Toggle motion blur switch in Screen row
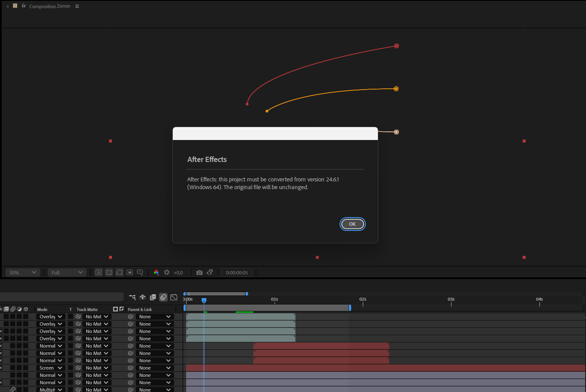The width and height of the screenshot is (586, 392). (13, 368)
